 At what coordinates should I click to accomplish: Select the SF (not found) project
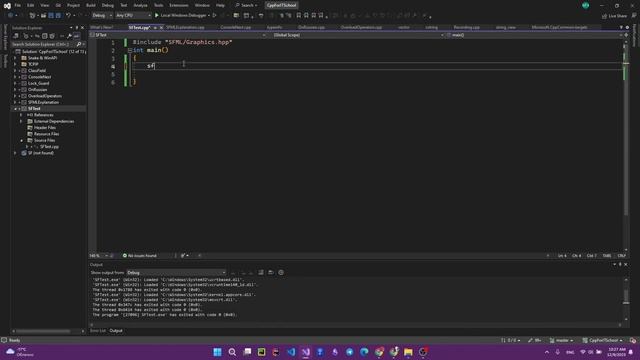coord(41,153)
